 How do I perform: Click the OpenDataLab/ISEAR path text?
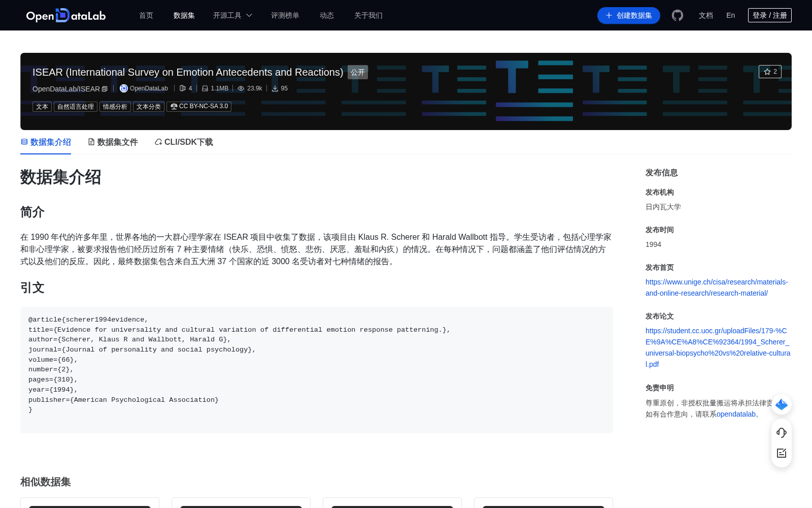click(x=66, y=89)
